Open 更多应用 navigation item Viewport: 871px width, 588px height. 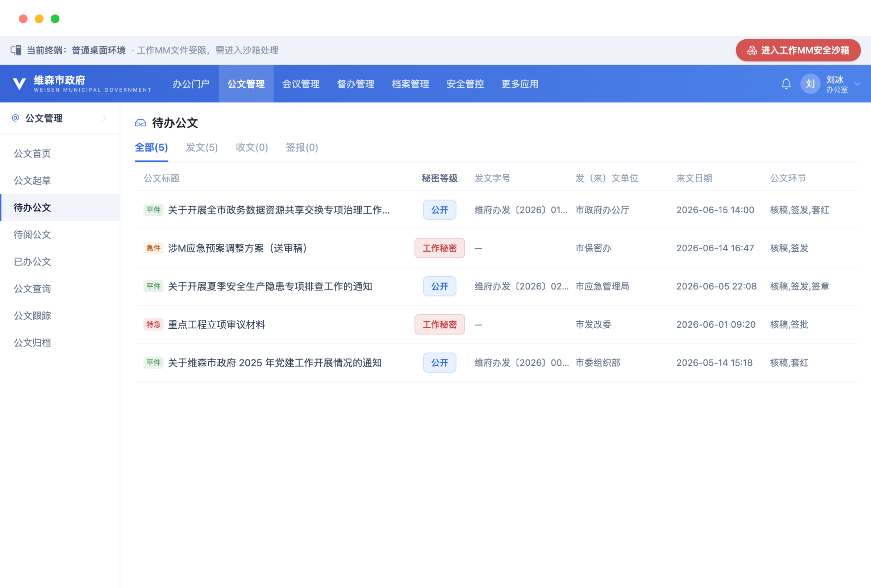[x=520, y=84]
